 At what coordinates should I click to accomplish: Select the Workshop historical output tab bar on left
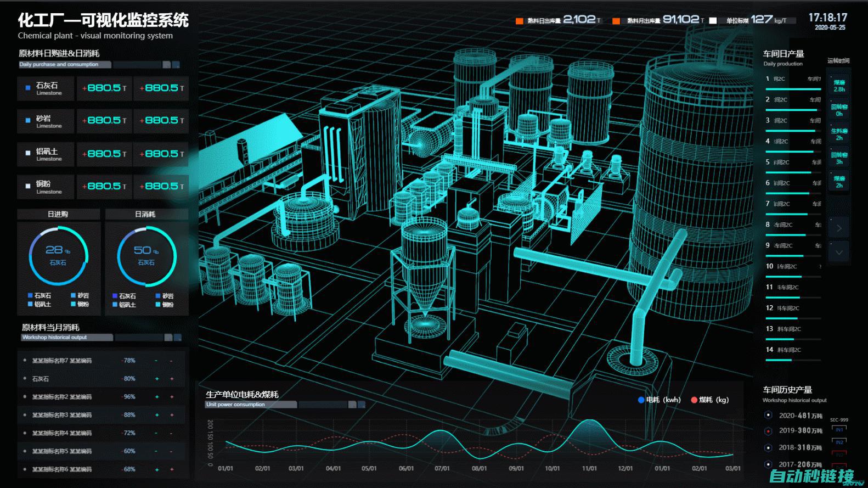coord(66,338)
